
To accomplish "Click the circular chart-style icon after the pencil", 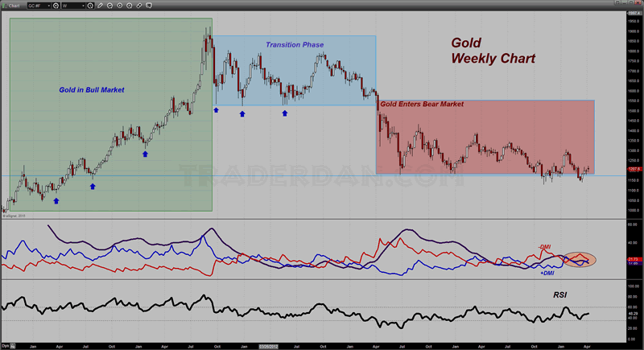I will click(109, 6).
